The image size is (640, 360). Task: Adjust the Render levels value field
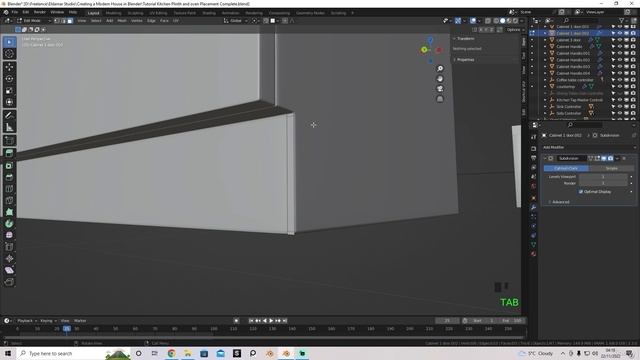pyautogui.click(x=603, y=183)
